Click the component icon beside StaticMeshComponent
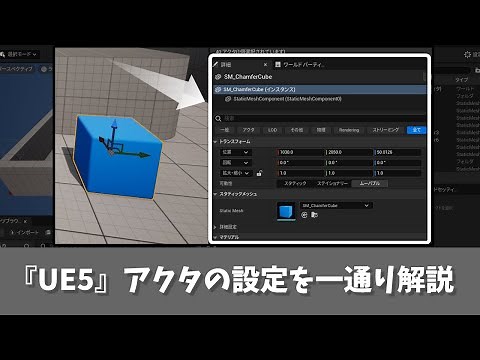This screenshot has width=480, height=360. point(228,99)
